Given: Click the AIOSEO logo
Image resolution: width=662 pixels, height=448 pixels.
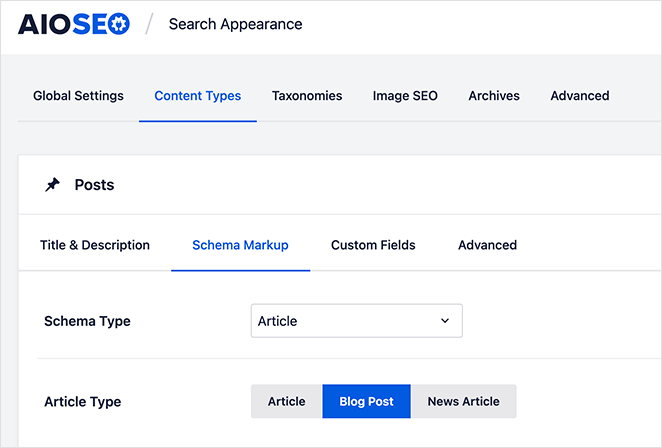Looking at the screenshot, I should point(74,24).
